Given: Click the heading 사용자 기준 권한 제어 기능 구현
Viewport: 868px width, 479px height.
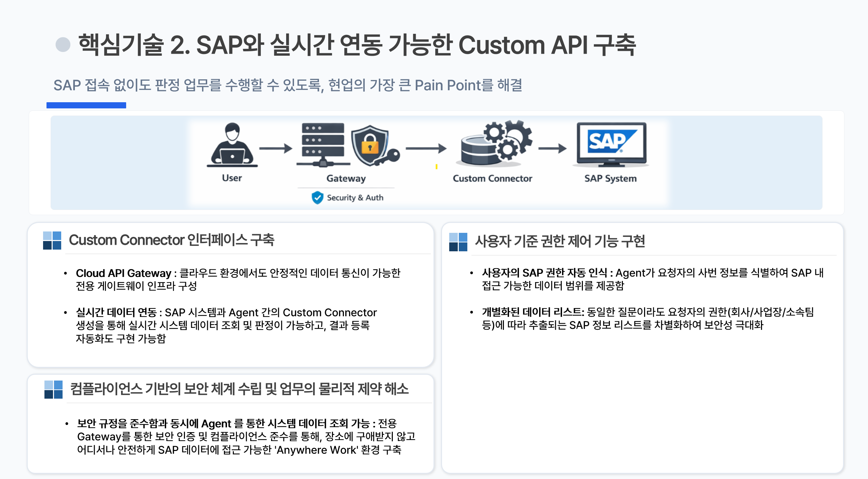Looking at the screenshot, I should tap(560, 241).
